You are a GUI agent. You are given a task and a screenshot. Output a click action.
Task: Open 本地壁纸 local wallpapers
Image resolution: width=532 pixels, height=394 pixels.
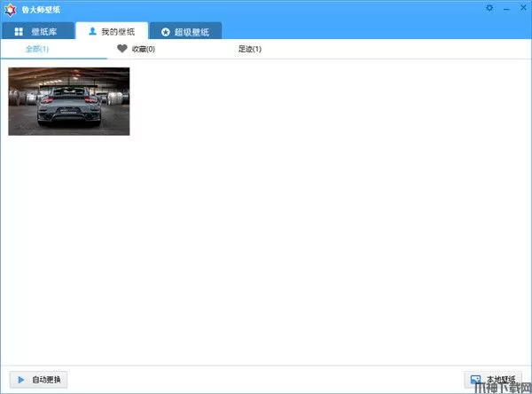coord(498,380)
